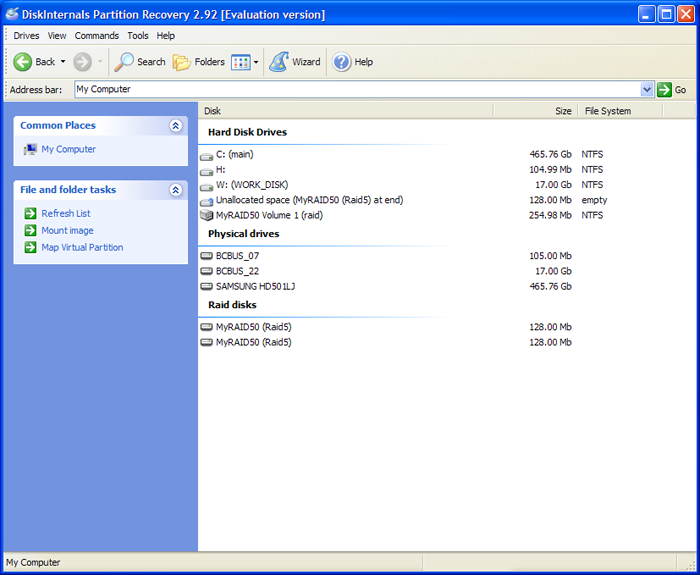Screen dimensions: 700x575
Task: Click the C: (main) text label
Action: pyautogui.click(x=235, y=154)
